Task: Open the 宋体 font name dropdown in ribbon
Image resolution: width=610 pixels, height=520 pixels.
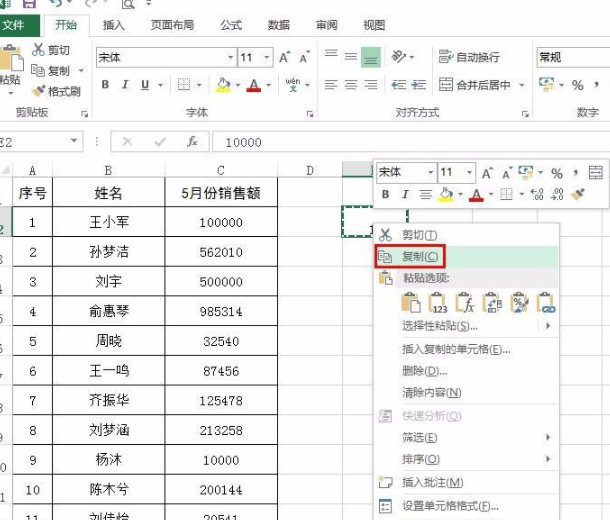Action: (230, 58)
